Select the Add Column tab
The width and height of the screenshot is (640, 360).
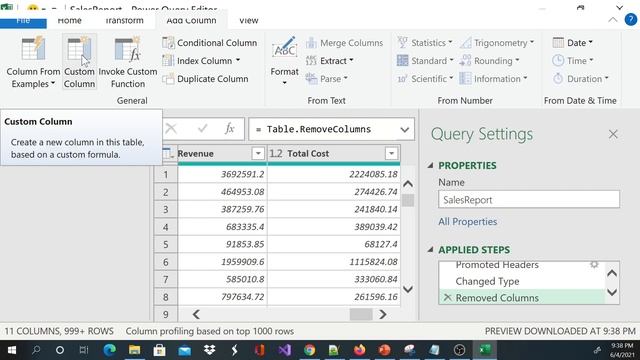pyautogui.click(x=191, y=20)
